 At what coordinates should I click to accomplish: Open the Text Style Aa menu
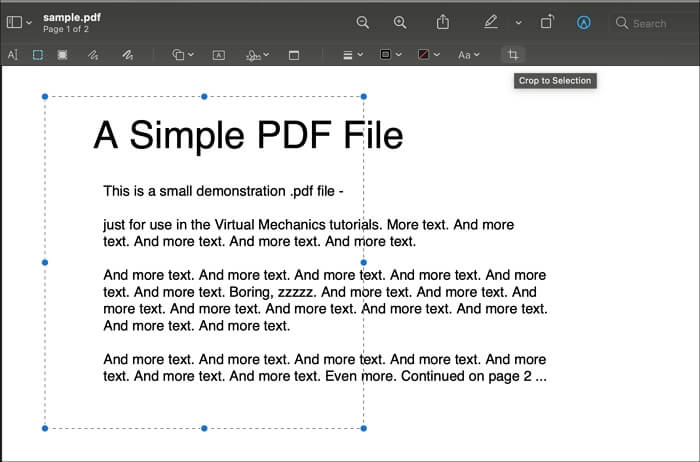[469, 55]
